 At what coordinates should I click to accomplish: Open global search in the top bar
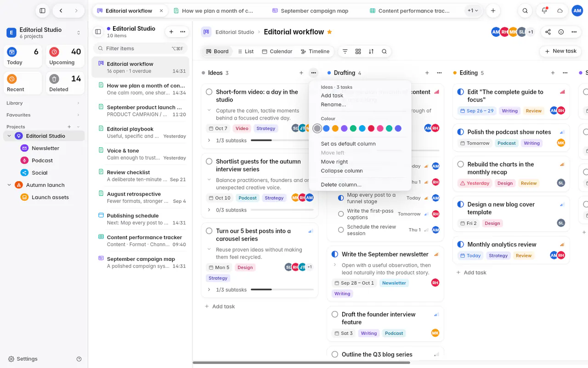[x=525, y=11]
